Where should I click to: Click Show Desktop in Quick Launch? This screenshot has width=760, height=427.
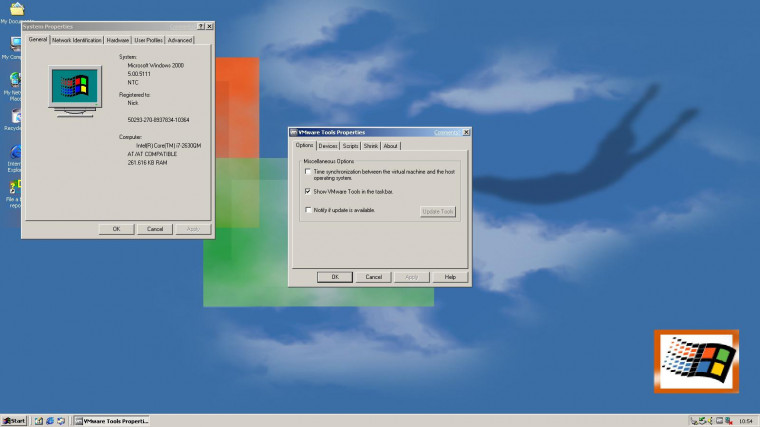(x=38, y=421)
